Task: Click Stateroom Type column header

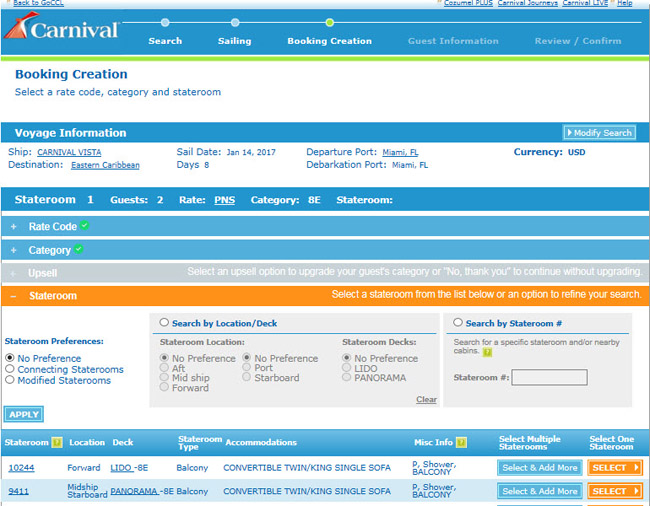Action: [x=200, y=443]
